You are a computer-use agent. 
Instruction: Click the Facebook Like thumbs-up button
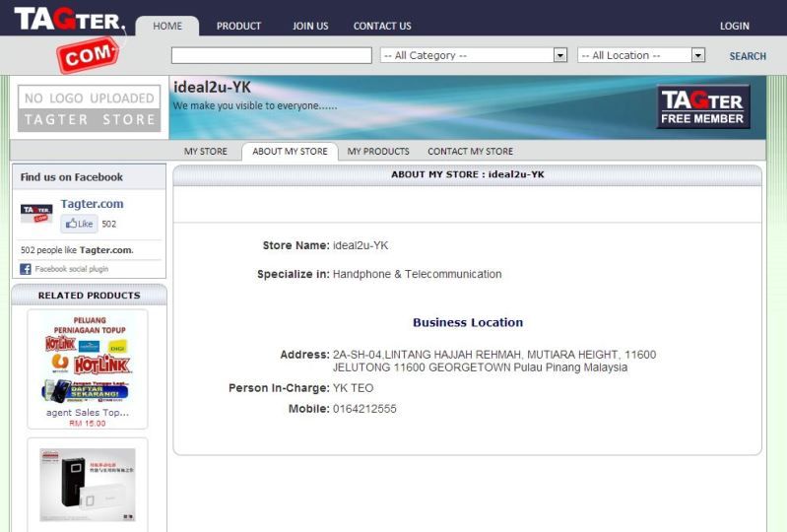click(80, 224)
